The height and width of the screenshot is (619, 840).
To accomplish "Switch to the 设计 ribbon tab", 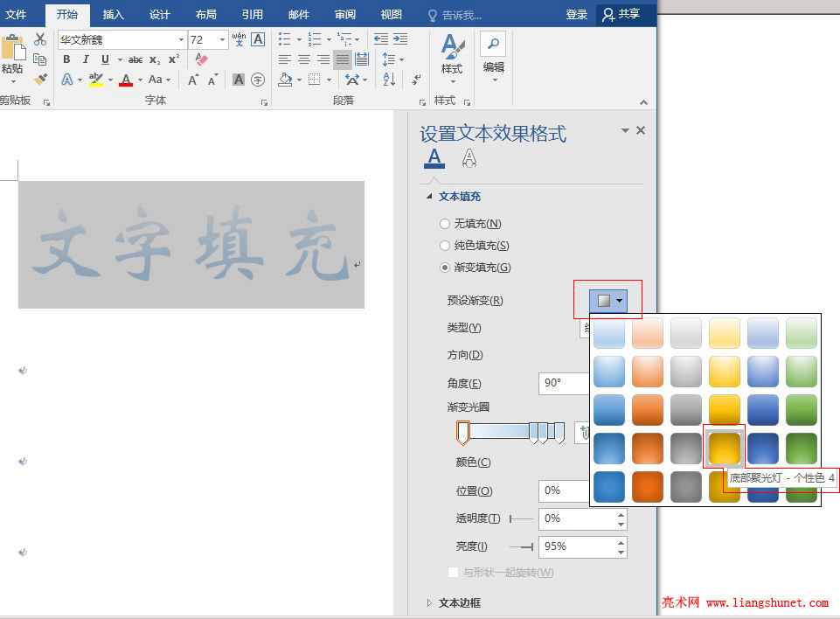I will 160,15.
